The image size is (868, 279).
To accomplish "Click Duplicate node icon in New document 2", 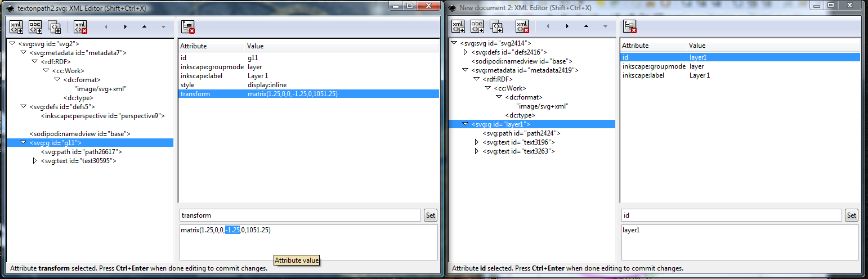I will tap(496, 26).
